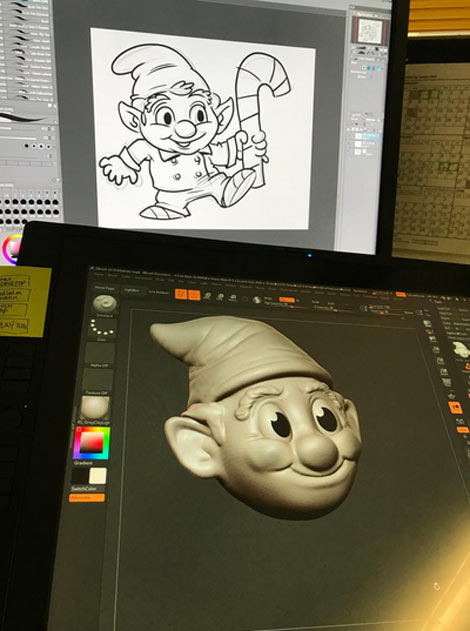
Task: Open the gray clay material selector
Action: point(95,408)
